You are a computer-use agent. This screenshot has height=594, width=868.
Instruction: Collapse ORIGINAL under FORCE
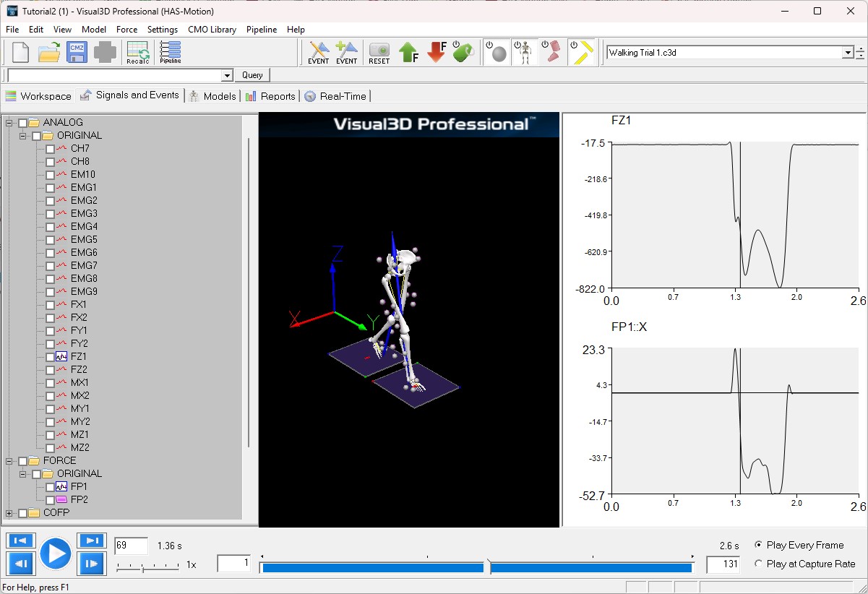click(x=23, y=474)
